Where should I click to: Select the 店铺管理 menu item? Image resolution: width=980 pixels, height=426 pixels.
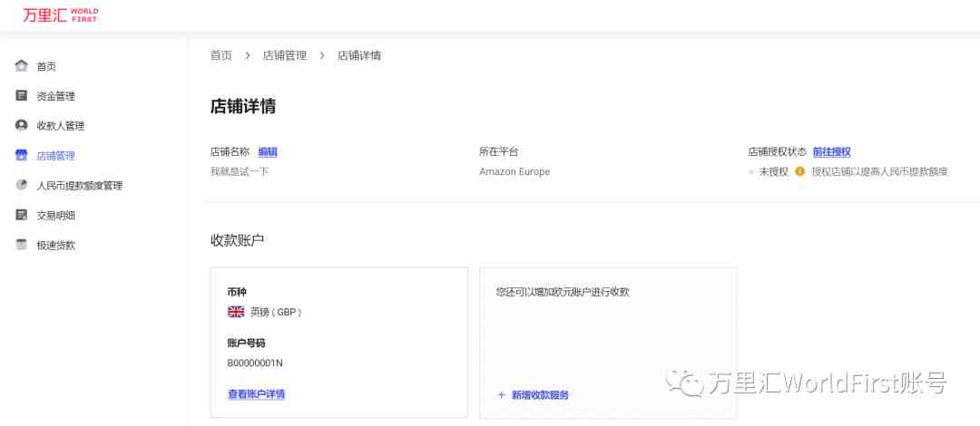click(55, 156)
